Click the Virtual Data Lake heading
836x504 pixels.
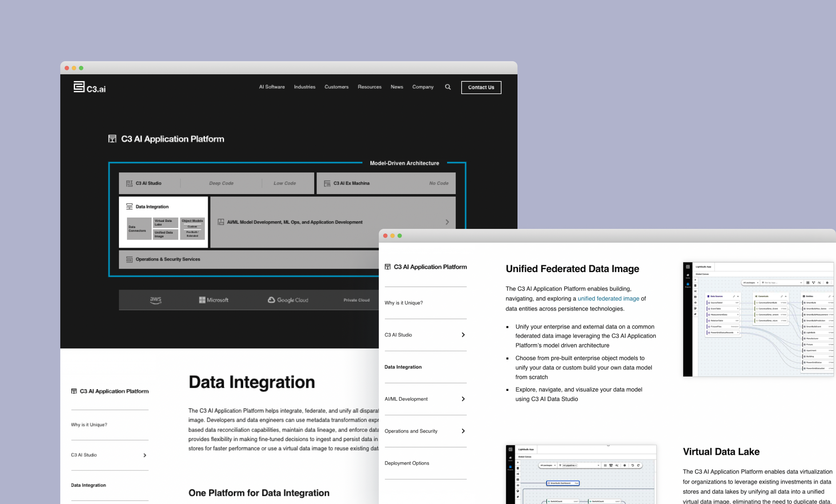point(721,452)
